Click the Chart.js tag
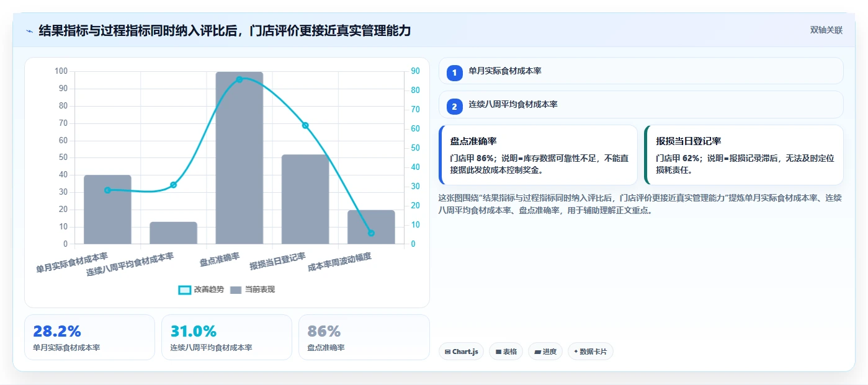This screenshot has width=868, height=385. click(x=461, y=352)
